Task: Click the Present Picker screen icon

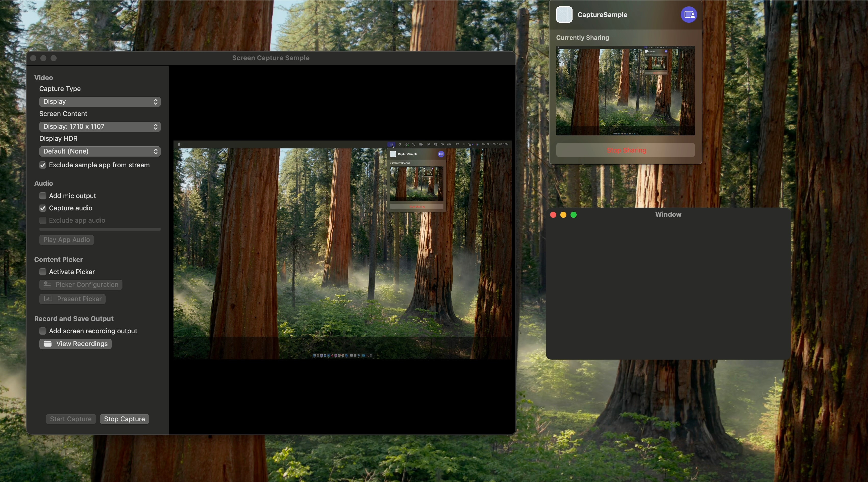Action: tap(48, 299)
